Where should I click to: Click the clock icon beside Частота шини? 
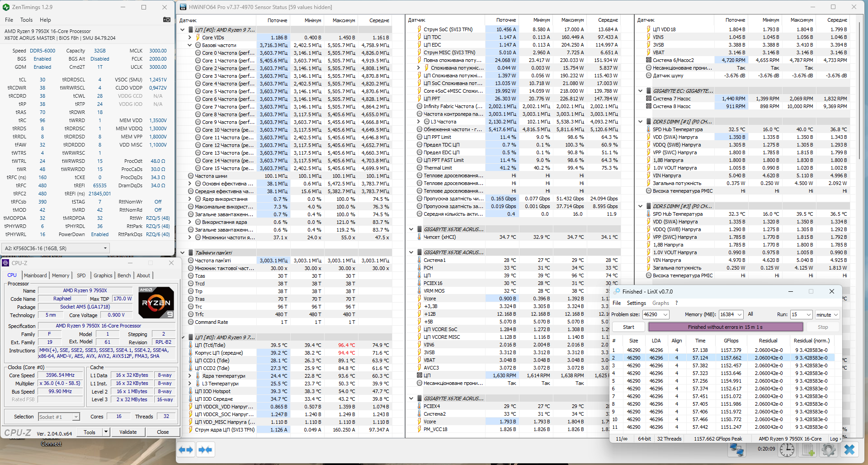(191, 176)
